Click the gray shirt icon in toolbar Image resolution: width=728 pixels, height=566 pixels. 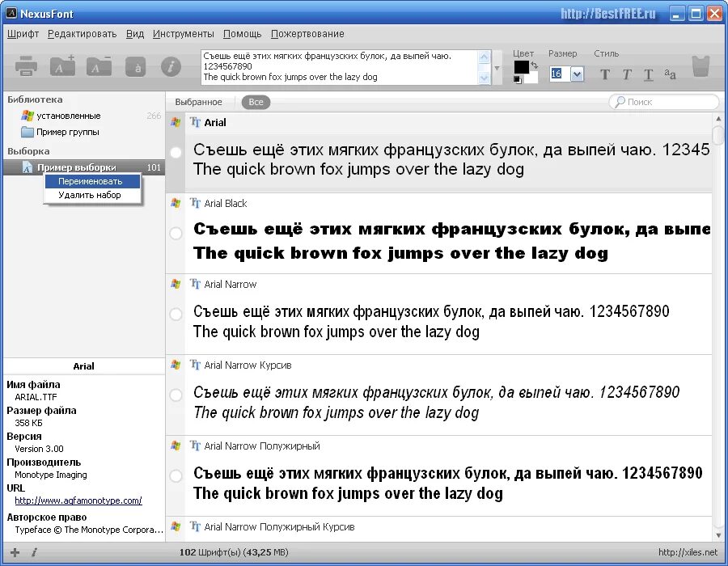click(701, 65)
